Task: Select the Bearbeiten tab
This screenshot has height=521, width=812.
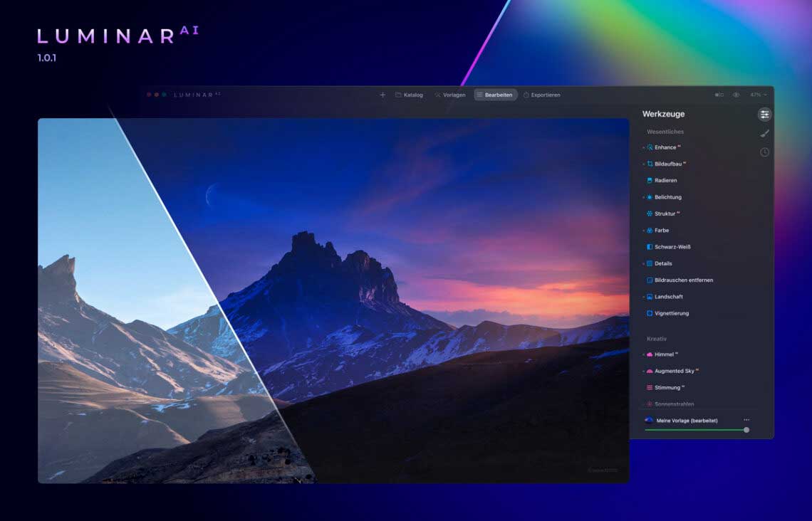Action: coord(495,95)
